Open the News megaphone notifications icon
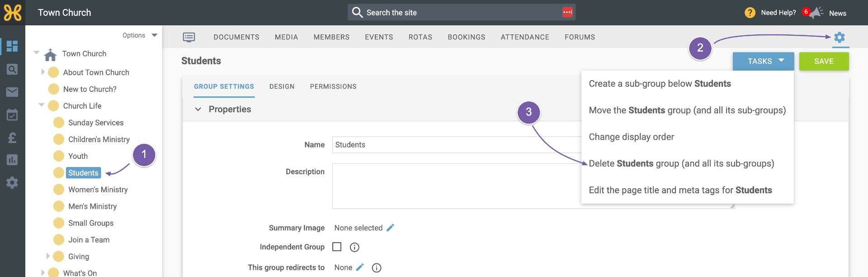 816,13
